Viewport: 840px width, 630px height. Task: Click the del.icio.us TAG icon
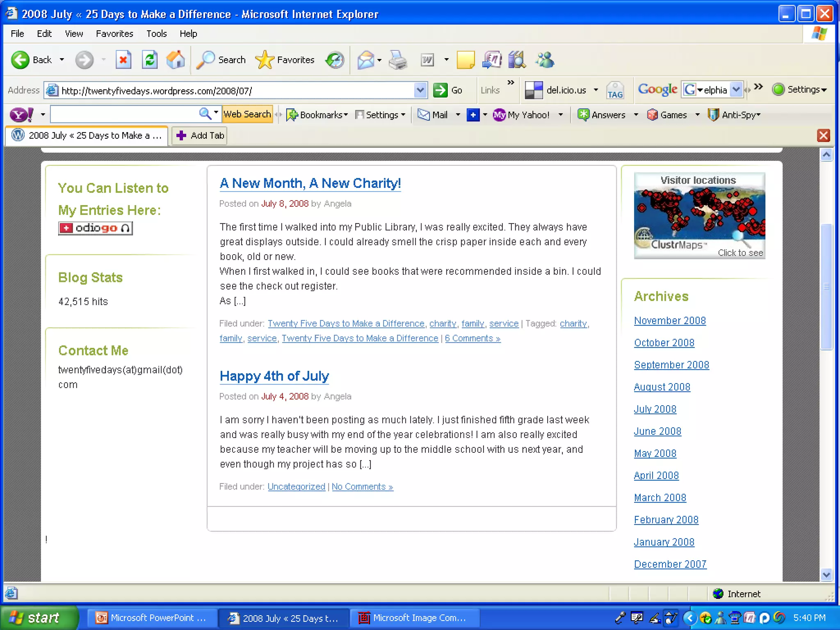(615, 90)
